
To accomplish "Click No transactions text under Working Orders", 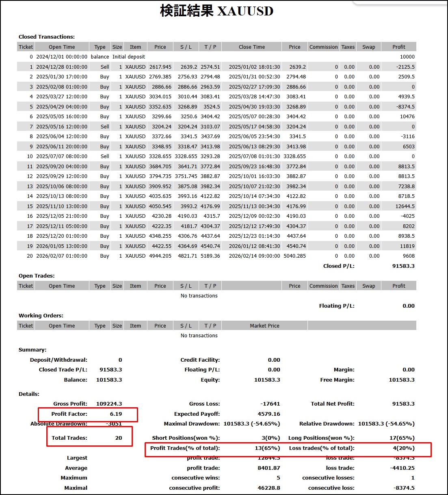I will coord(199,336).
